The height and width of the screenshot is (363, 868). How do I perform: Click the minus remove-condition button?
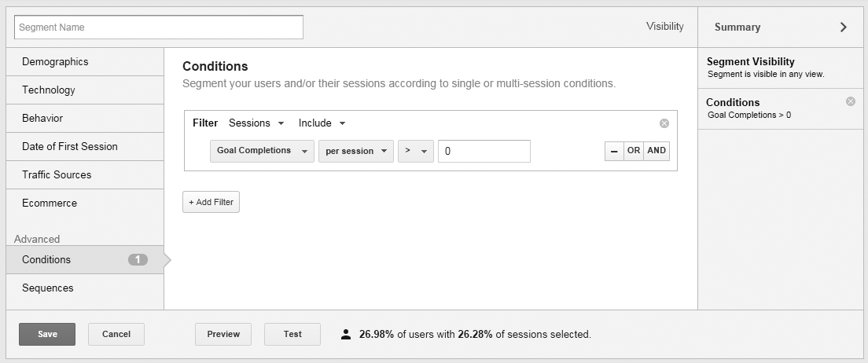click(614, 151)
